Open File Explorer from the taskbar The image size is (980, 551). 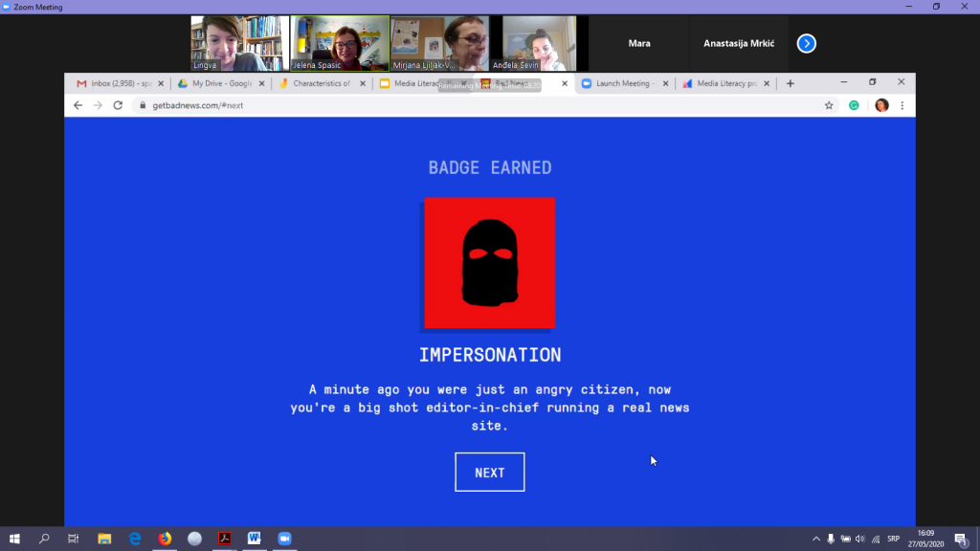(104, 539)
